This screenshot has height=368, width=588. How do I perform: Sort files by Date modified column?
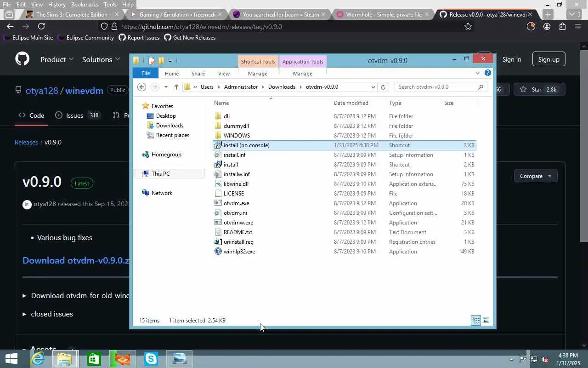click(351, 103)
